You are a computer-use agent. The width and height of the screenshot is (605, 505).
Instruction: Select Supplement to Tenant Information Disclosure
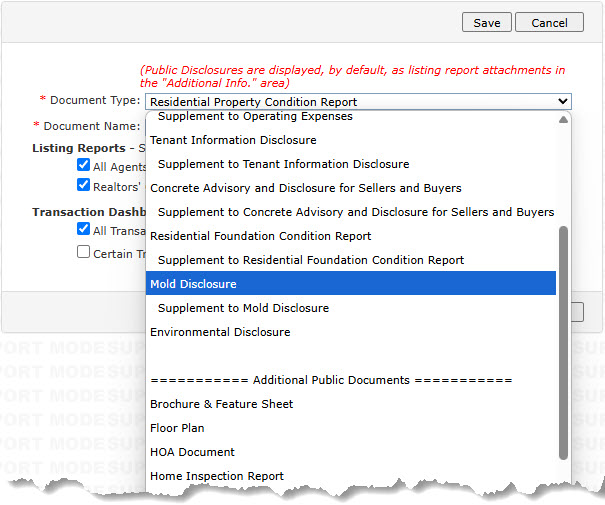click(x=351, y=164)
